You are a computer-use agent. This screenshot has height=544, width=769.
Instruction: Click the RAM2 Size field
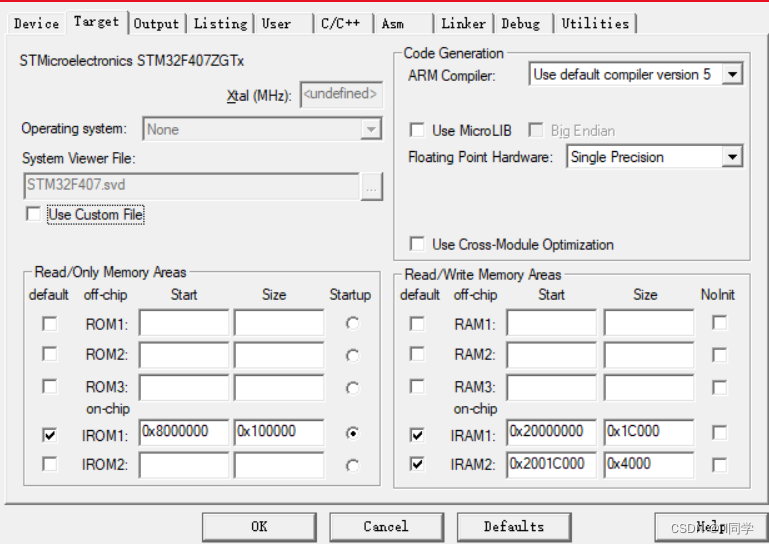point(649,355)
